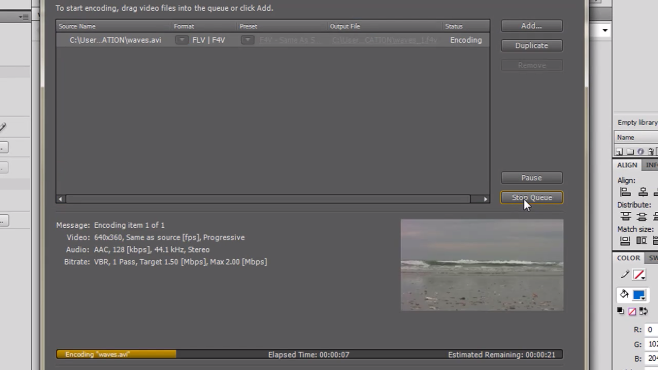The width and height of the screenshot is (658, 370).
Task: Click Distribute top edge icon
Action: [625, 216]
